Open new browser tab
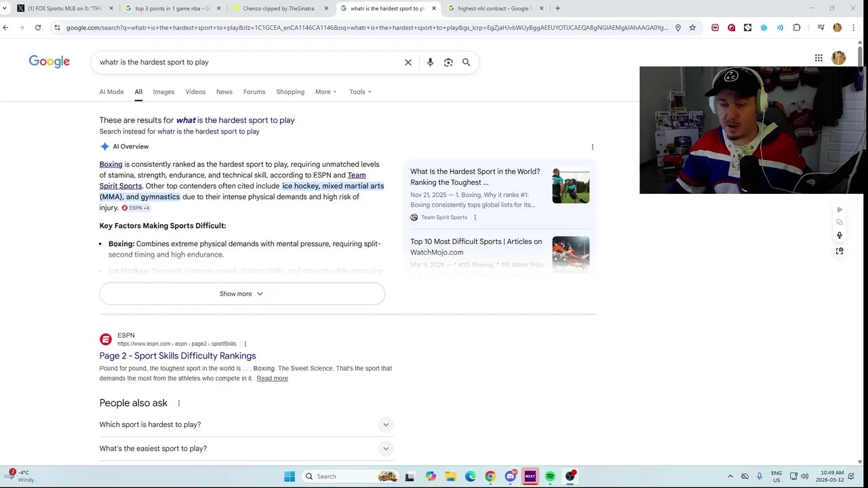 (x=557, y=8)
